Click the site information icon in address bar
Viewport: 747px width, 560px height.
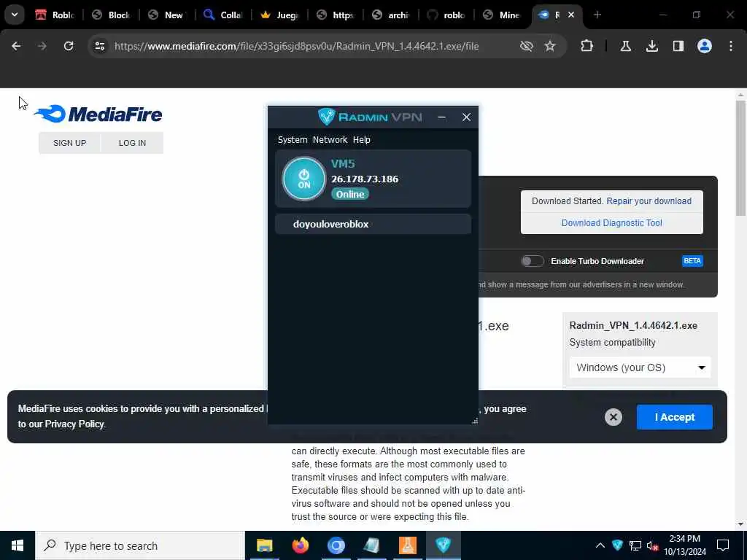(99, 46)
